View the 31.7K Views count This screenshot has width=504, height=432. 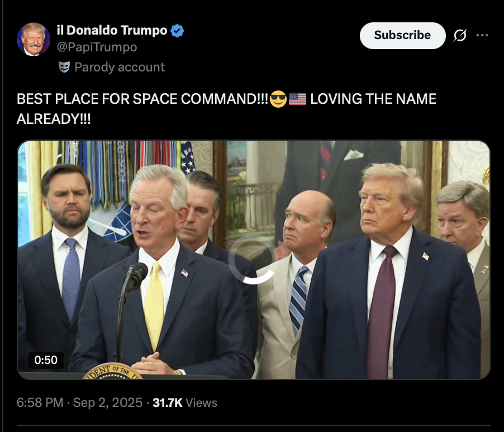click(185, 402)
